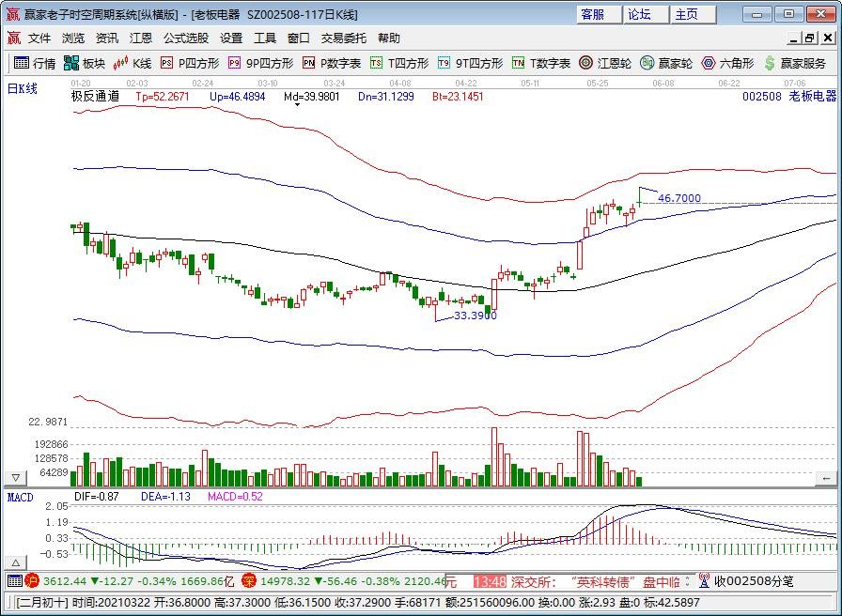Open the 板块 sector view
842x616 pixels.
(85, 63)
